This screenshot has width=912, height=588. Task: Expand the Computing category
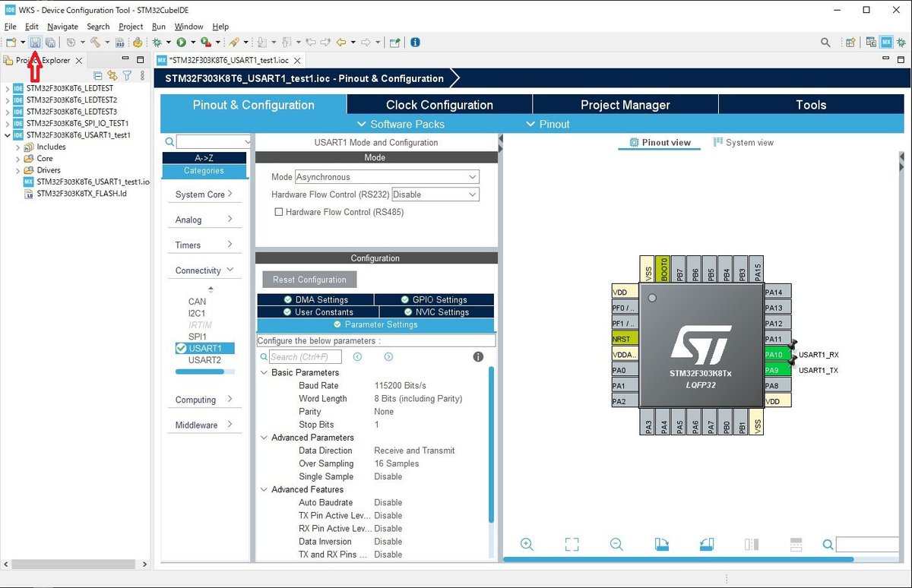(x=204, y=400)
